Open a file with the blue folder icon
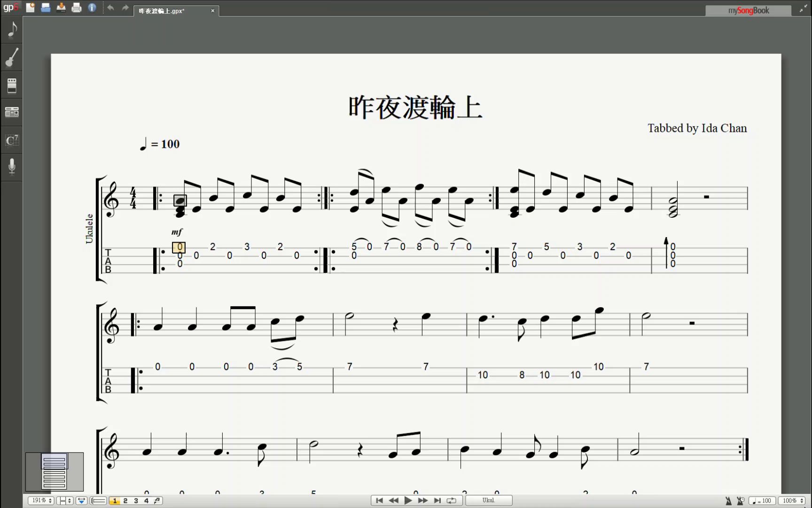This screenshot has width=812, height=508. pyautogui.click(x=46, y=8)
